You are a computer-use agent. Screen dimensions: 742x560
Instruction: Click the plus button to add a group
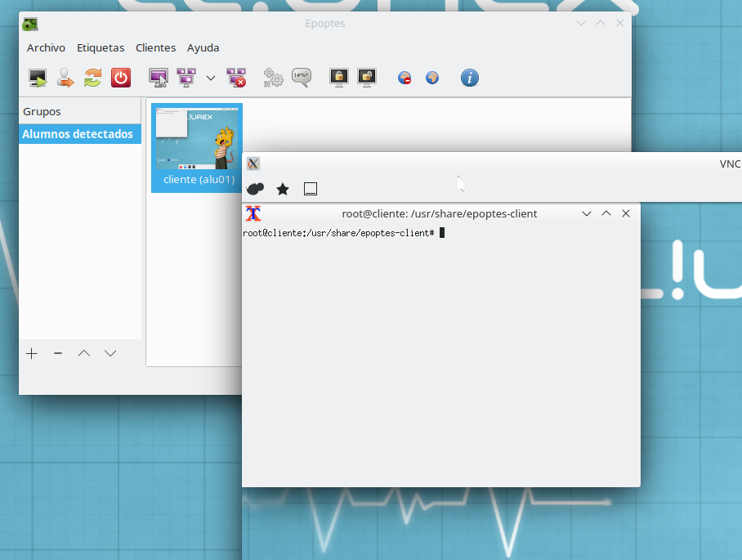pos(32,353)
